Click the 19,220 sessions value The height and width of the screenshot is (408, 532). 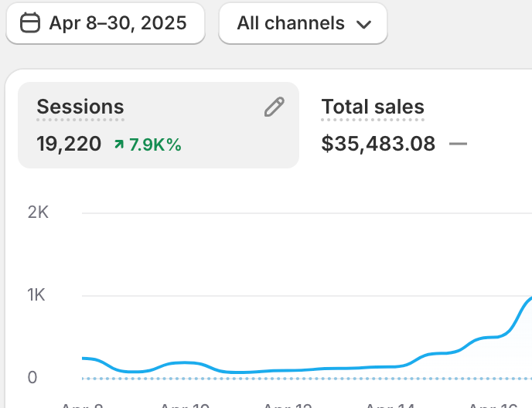(x=69, y=144)
